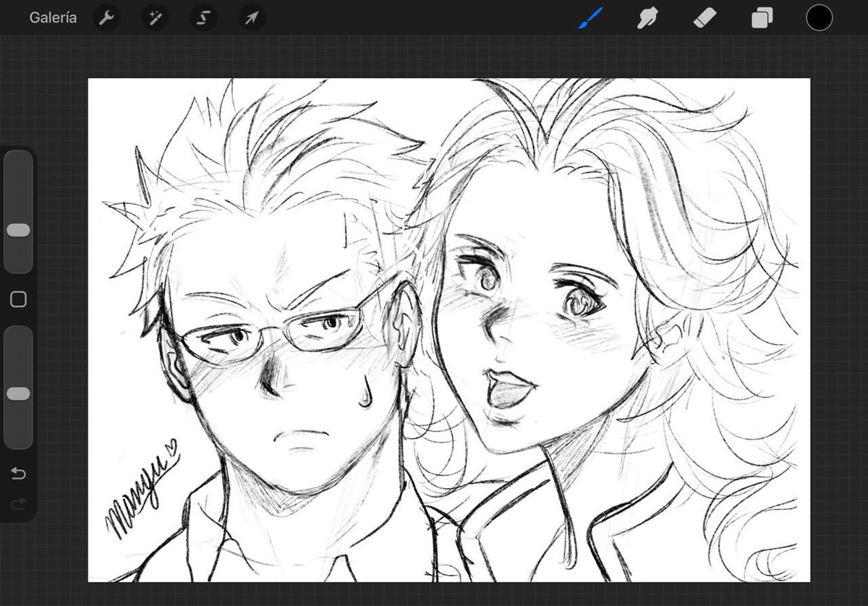The width and height of the screenshot is (868, 606).
Task: Select the Selection S-shaped tool
Action: [203, 18]
